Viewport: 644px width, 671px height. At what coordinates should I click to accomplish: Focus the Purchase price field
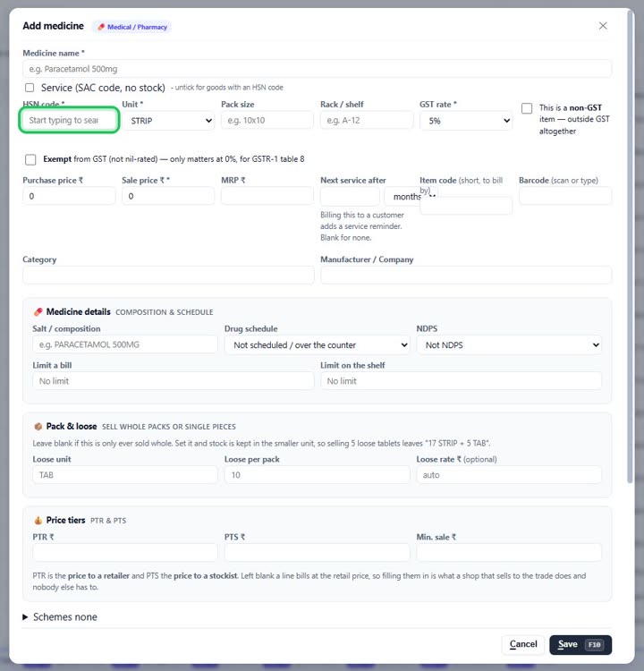(x=69, y=196)
